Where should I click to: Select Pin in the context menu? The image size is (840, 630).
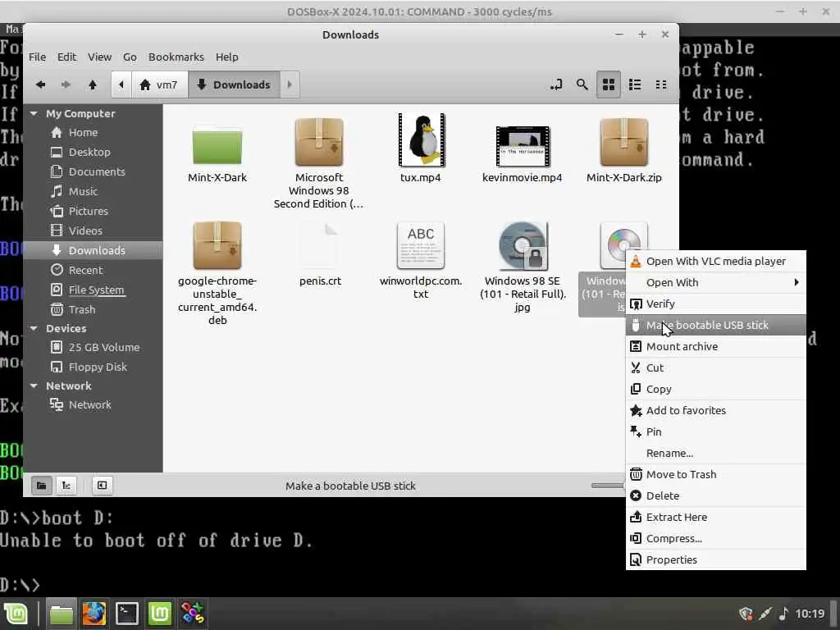pyautogui.click(x=715, y=431)
